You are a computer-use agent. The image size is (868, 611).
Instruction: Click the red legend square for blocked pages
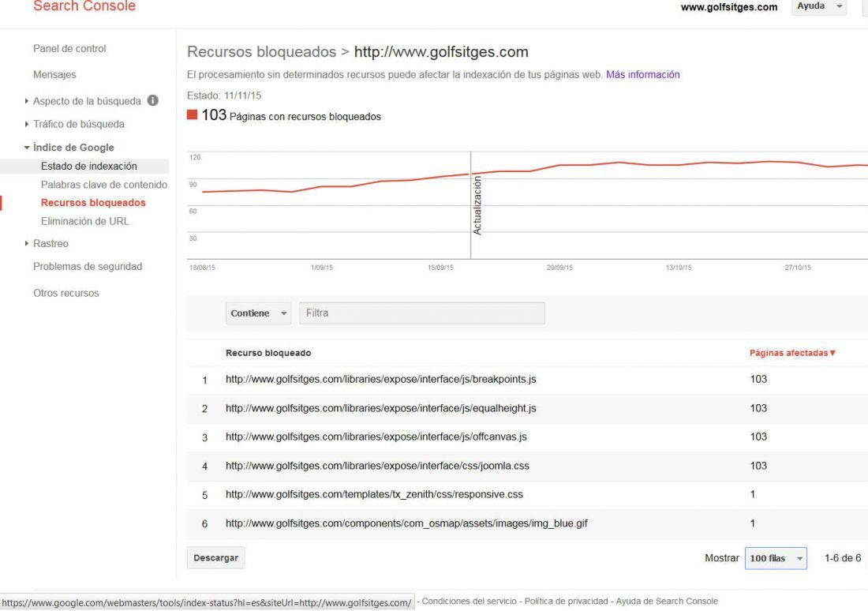click(x=192, y=114)
